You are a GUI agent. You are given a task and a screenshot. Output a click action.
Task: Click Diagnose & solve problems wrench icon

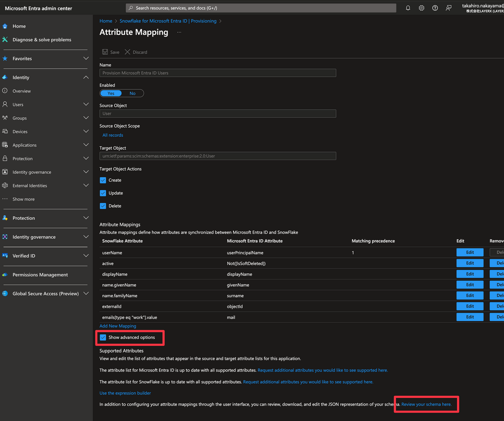[5, 39]
